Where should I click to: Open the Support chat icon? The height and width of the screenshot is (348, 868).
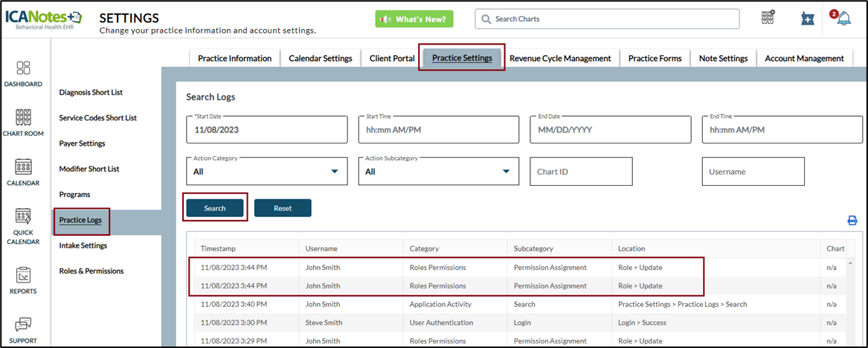point(23,325)
